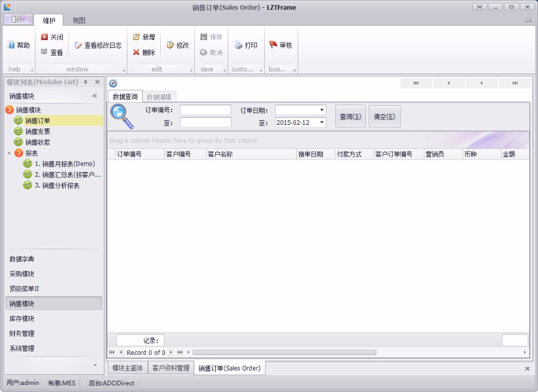Click the 关闭 close-window ribbon icon
The height and width of the screenshot is (392, 538).
[x=44, y=36]
